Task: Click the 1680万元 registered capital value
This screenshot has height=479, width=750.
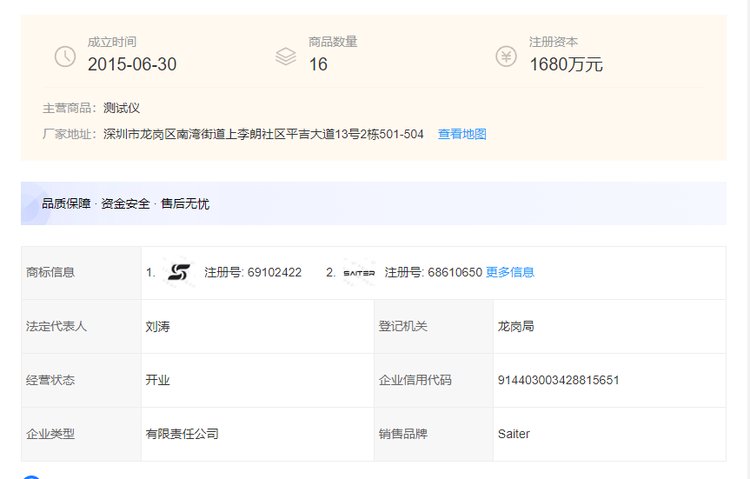Action: coord(566,64)
